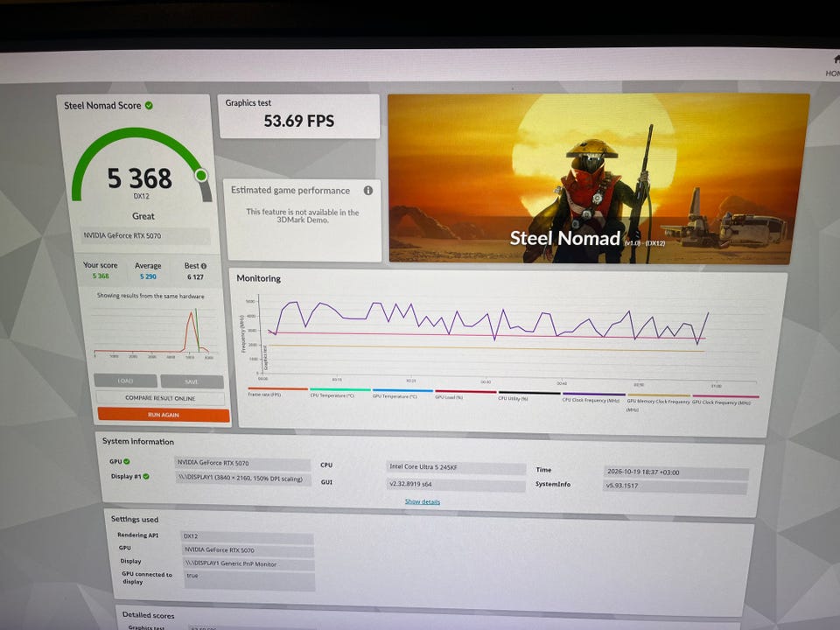Select the GUI version v2.32.8919 s64
The width and height of the screenshot is (840, 630).
click(x=455, y=484)
